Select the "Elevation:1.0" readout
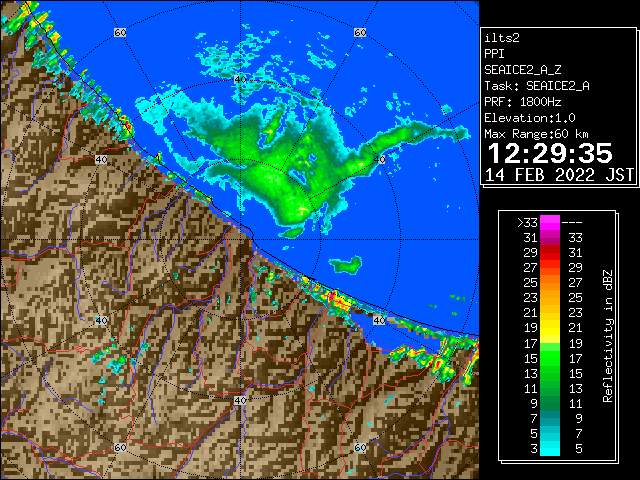 pos(530,118)
